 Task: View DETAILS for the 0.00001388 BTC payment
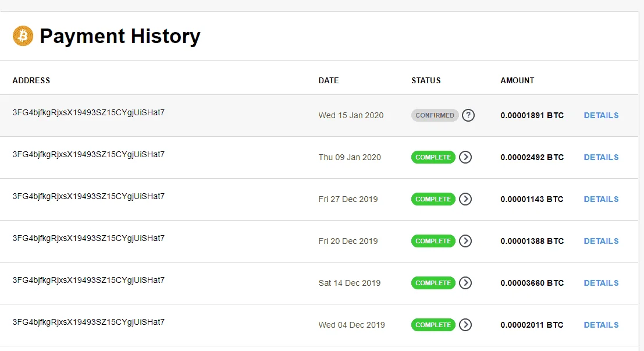point(602,241)
